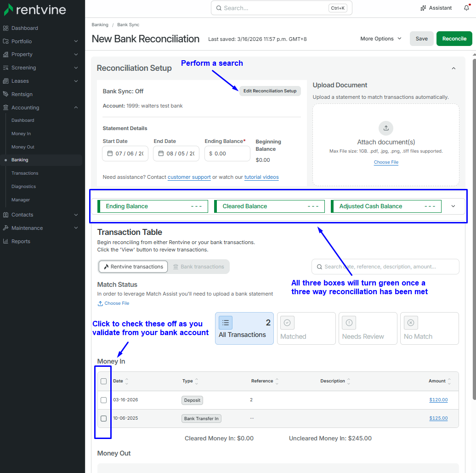
Task: Click the Ending Balance input field
Action: 227,154
